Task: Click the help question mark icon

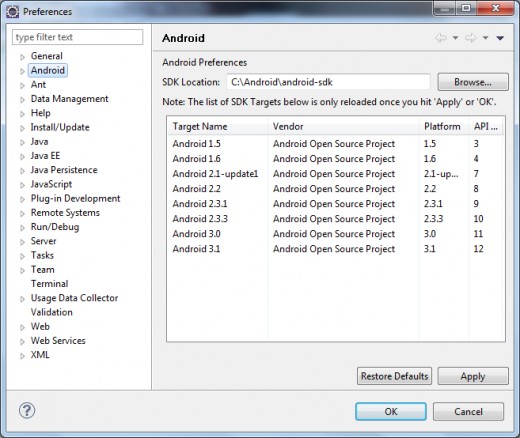Action: [27, 410]
